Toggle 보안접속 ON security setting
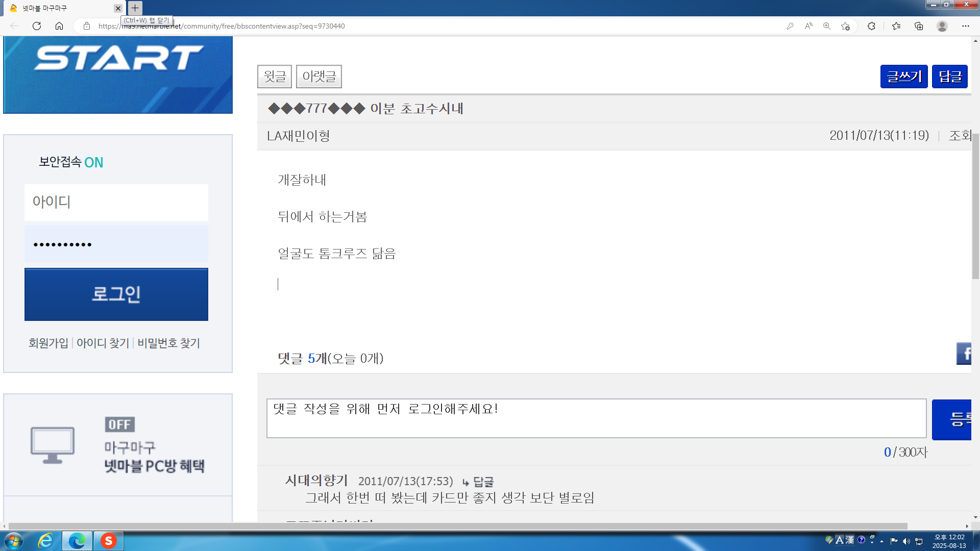 point(93,162)
